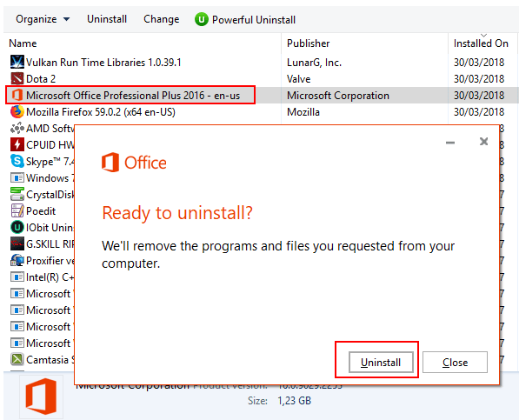Click the Mozilla Firefox icon in list
Image resolution: width=519 pixels, height=420 pixels.
(x=17, y=111)
